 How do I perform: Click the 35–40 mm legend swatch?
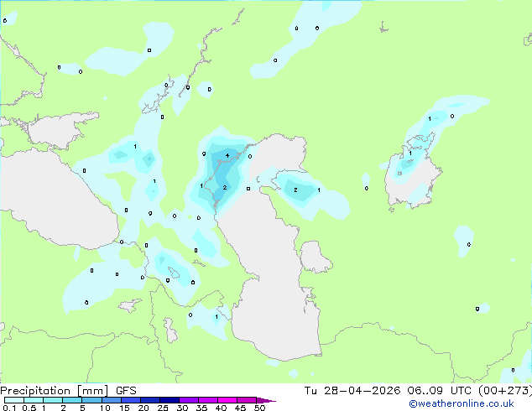coord(207,400)
